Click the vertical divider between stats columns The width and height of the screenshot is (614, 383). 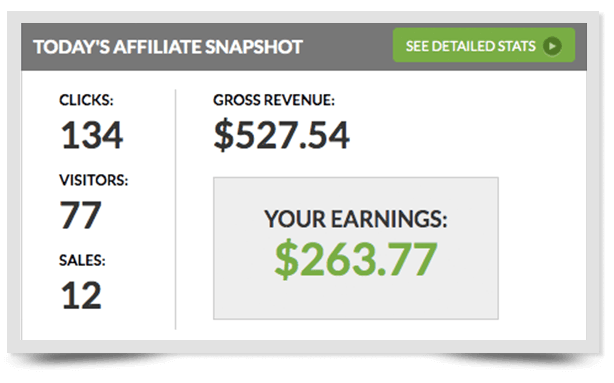tap(175, 210)
